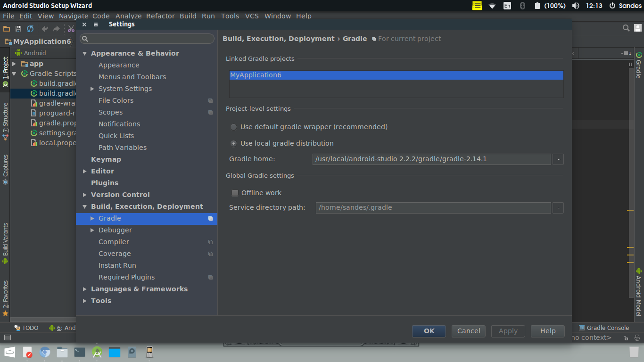The image size is (644, 362).
Task: Click the project-level marker beside Scopes
Action: pos(210,112)
